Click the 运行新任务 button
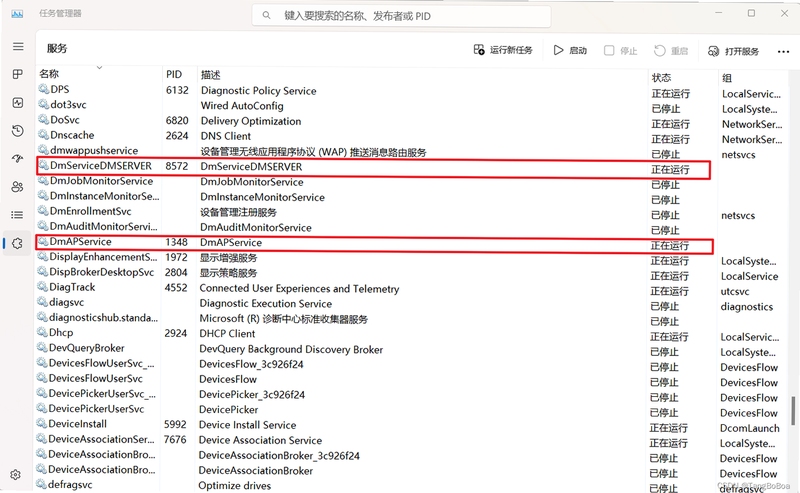 503,50
